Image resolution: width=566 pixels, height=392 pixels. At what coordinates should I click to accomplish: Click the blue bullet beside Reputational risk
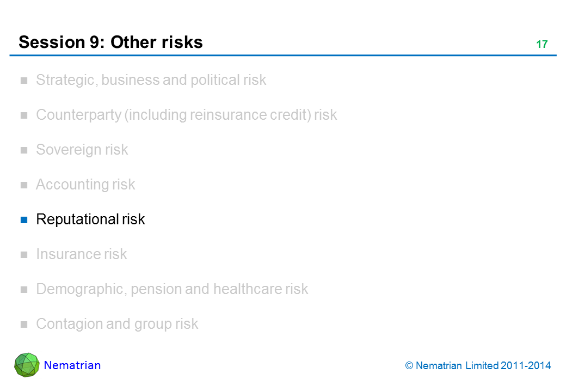coord(24,220)
